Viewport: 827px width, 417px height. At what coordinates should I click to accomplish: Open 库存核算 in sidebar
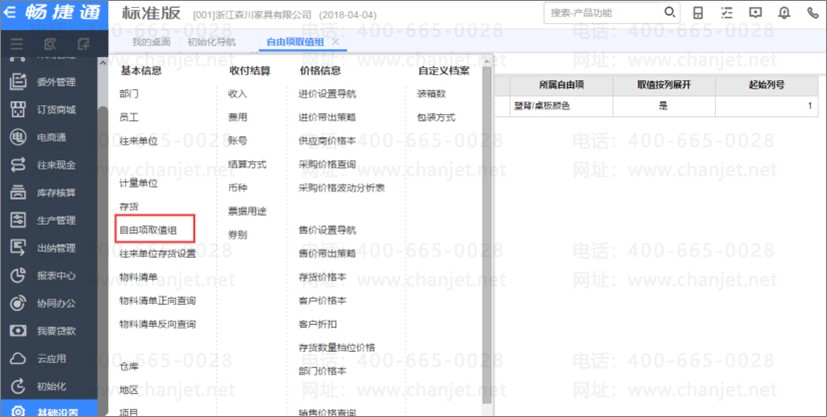(49, 192)
